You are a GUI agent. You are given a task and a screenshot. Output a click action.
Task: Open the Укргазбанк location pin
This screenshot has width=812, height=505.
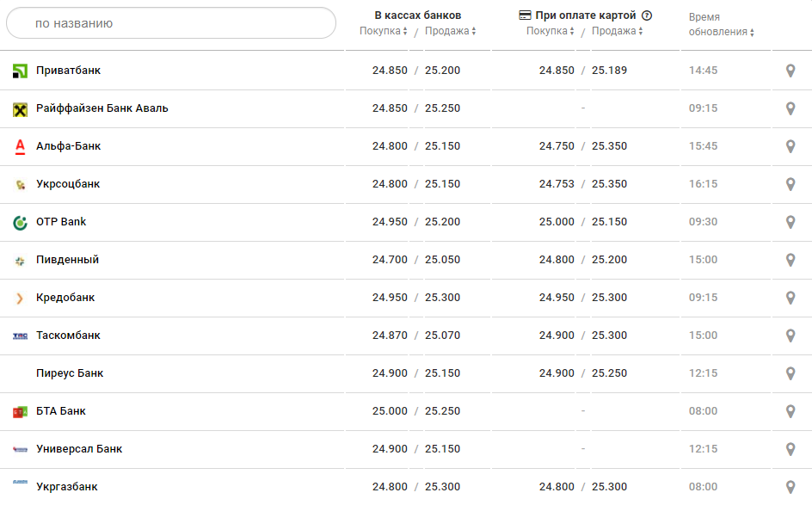pos(790,487)
